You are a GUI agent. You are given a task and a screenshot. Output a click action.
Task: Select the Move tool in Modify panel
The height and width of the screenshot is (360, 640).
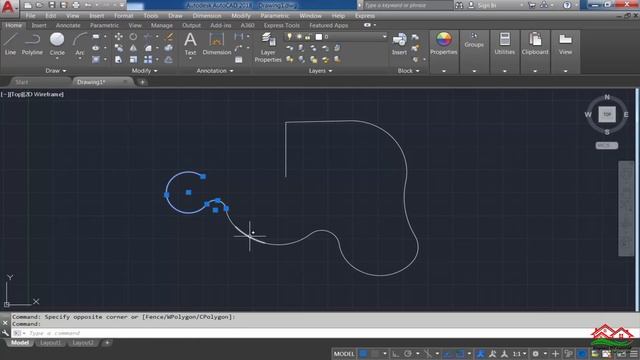coord(118,37)
